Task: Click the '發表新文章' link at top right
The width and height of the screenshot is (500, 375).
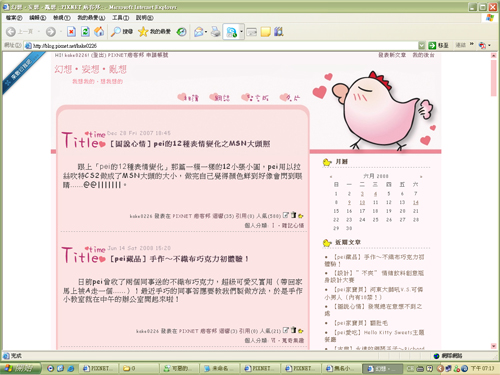Action: (x=392, y=55)
